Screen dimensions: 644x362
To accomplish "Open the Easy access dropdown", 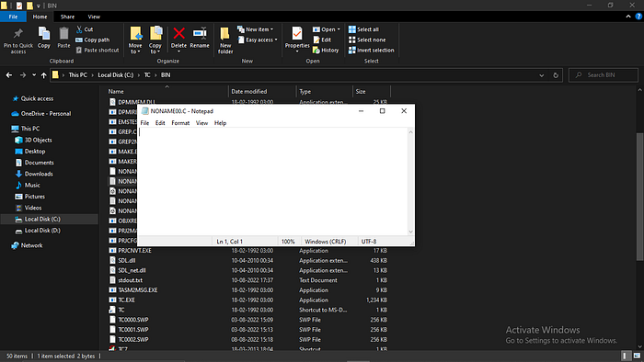I will tap(258, 40).
